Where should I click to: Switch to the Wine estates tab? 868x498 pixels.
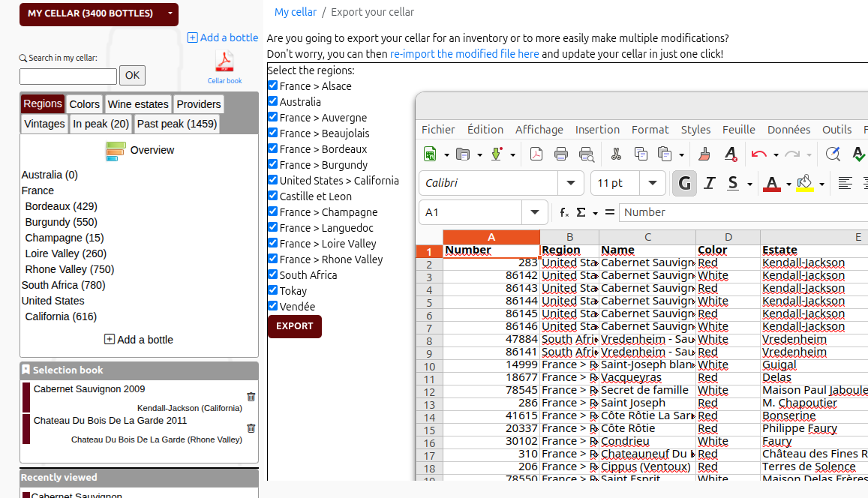pos(138,104)
